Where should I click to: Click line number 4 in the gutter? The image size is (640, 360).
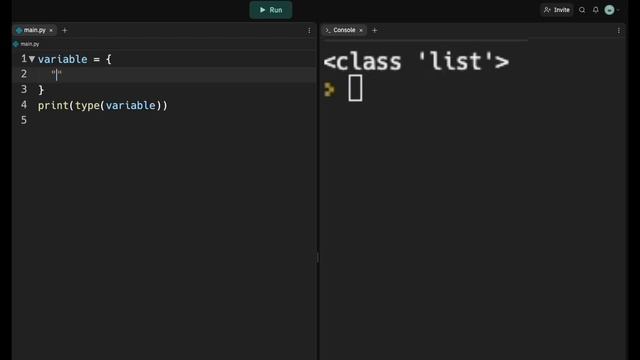tap(24, 105)
